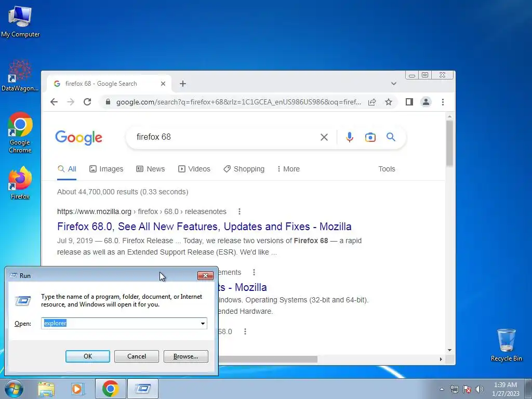Open options dots next to '68.0' result
Image resolution: width=532 pixels, height=399 pixels.
[245, 331]
